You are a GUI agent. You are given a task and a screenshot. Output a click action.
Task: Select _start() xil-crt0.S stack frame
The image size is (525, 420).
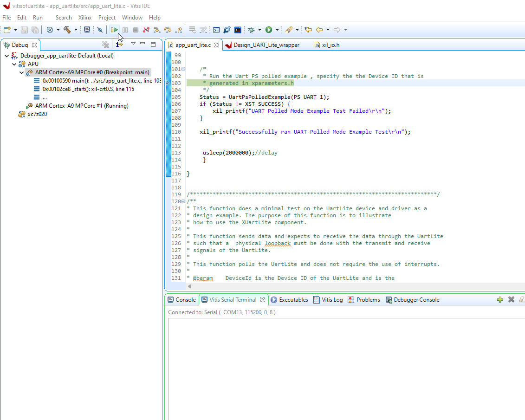(x=84, y=89)
